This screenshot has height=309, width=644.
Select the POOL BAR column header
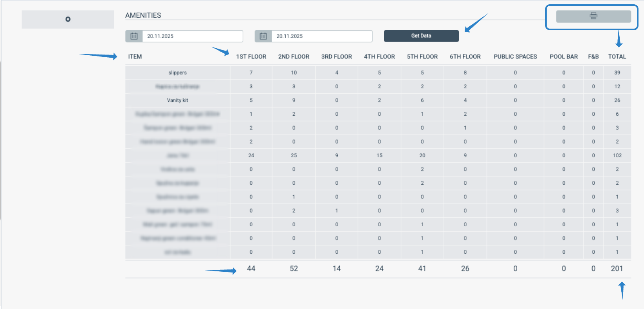pyautogui.click(x=564, y=56)
